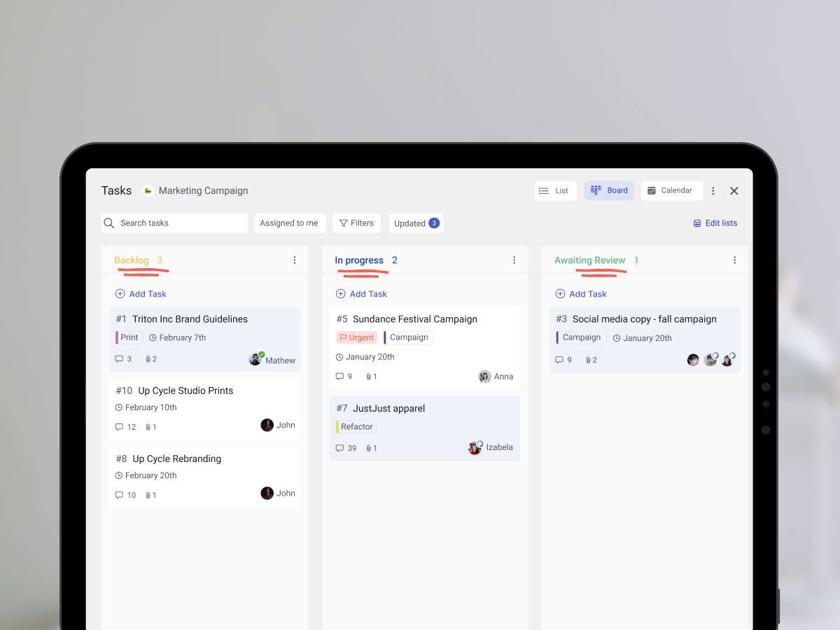Click the clock icon on Up Cycle Rebranding
840x630 pixels.
[119, 476]
